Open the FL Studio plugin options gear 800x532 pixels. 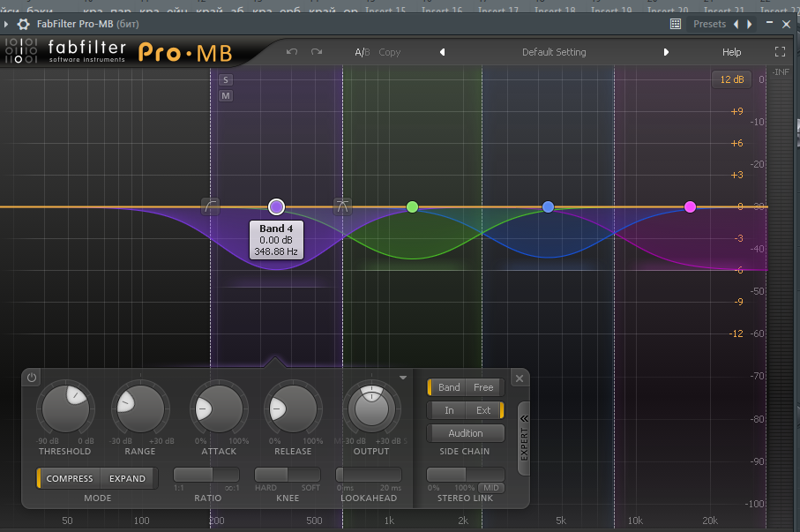coord(23,24)
